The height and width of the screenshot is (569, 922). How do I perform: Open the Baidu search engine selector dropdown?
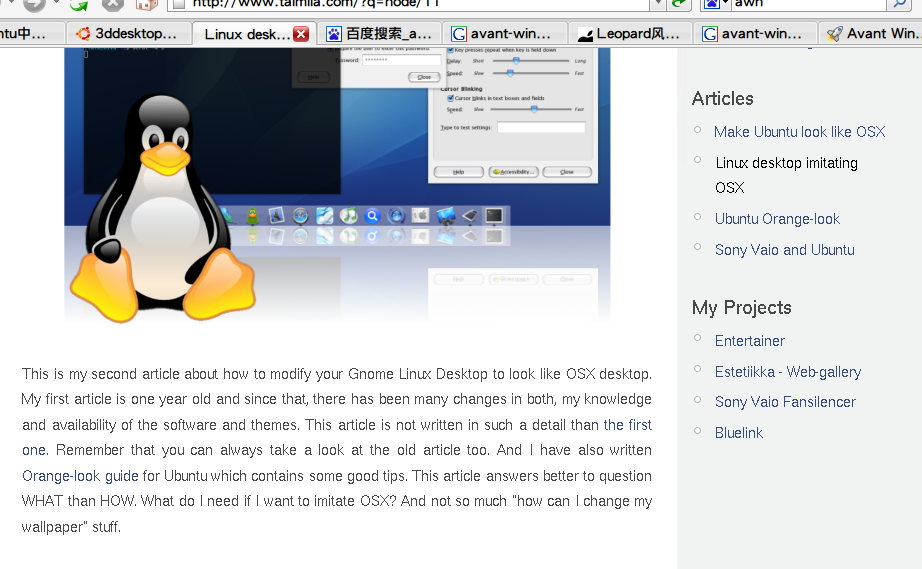coord(716,4)
